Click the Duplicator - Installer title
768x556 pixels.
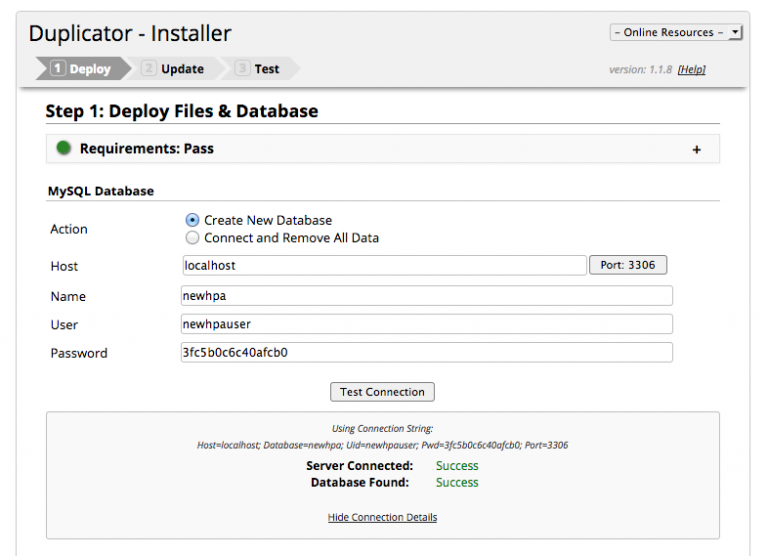click(x=130, y=34)
